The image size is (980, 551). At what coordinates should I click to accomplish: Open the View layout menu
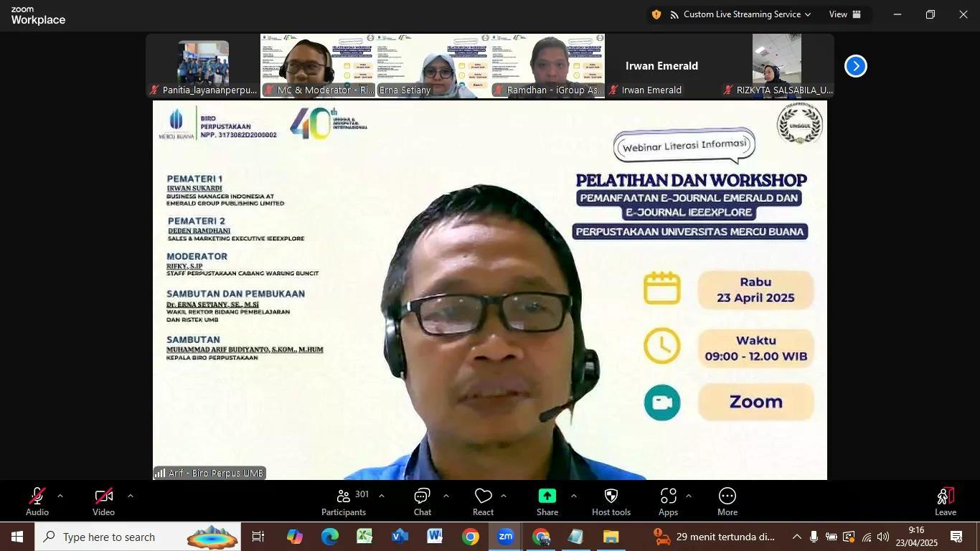click(x=845, y=14)
